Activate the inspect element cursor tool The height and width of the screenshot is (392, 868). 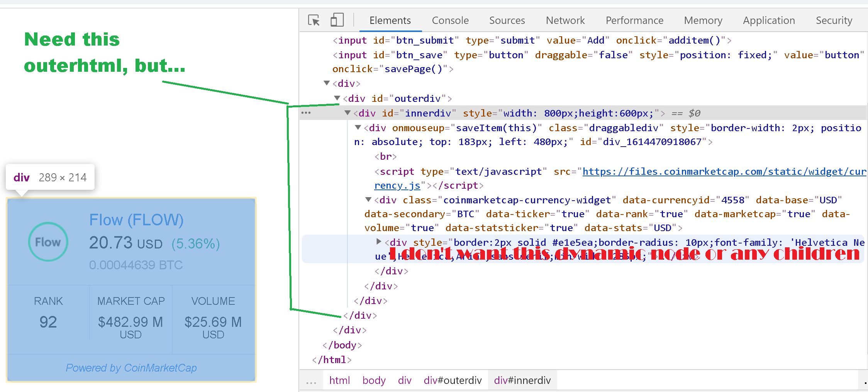[314, 20]
